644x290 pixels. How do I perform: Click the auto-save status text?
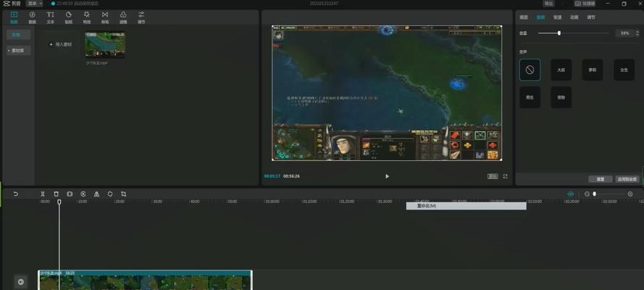tap(78, 4)
